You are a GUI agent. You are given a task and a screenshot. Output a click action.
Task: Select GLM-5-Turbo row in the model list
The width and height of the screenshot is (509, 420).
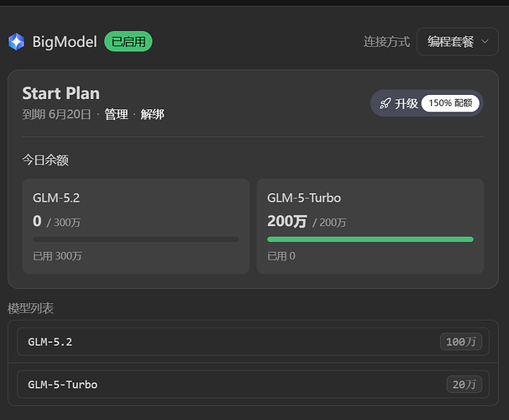(x=253, y=384)
